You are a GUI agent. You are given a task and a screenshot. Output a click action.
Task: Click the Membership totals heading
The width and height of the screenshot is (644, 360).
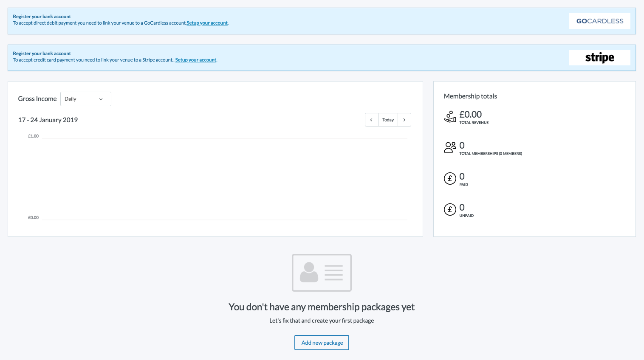pyautogui.click(x=470, y=96)
